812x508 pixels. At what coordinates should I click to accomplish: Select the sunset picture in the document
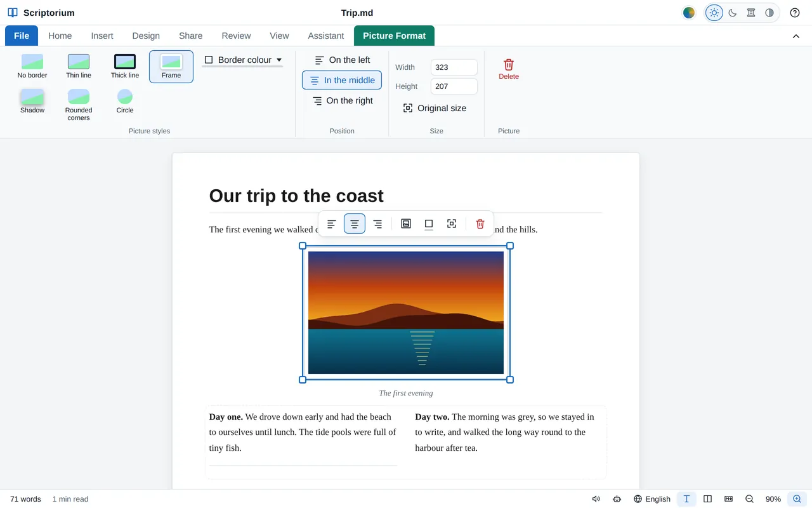[406, 312]
